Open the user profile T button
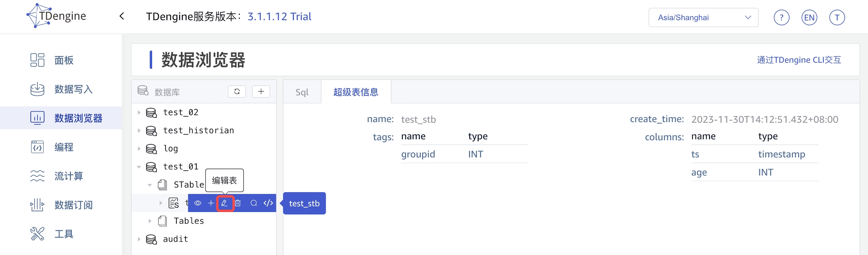 [x=837, y=17]
